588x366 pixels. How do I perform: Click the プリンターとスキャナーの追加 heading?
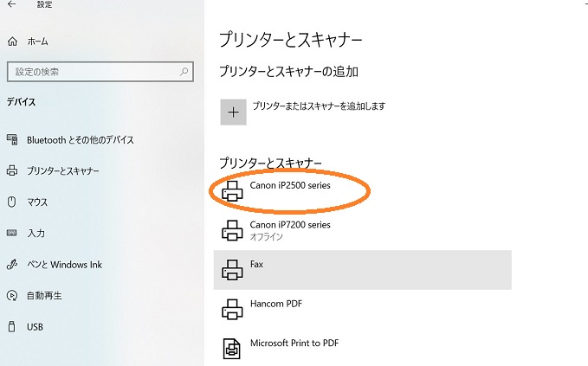pos(288,71)
